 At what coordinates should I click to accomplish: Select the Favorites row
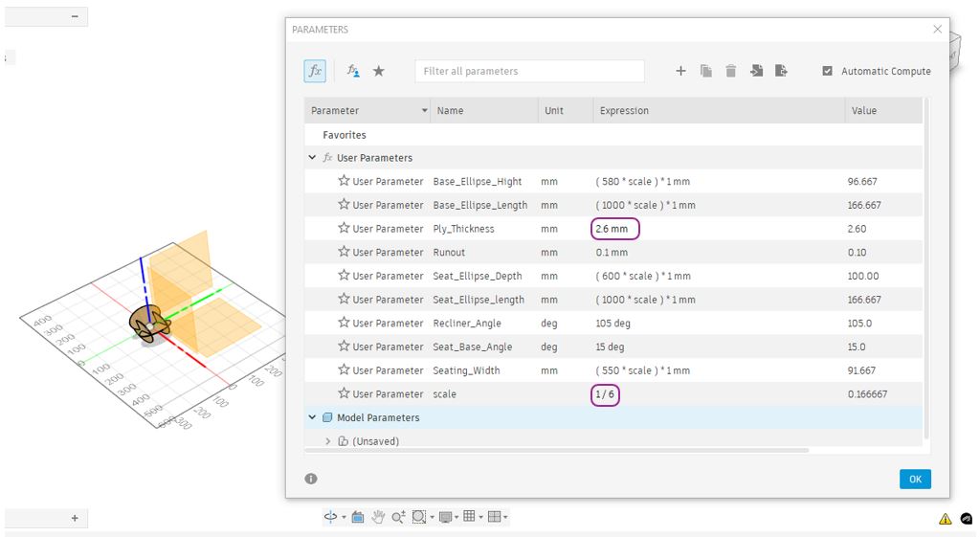pyautogui.click(x=613, y=134)
